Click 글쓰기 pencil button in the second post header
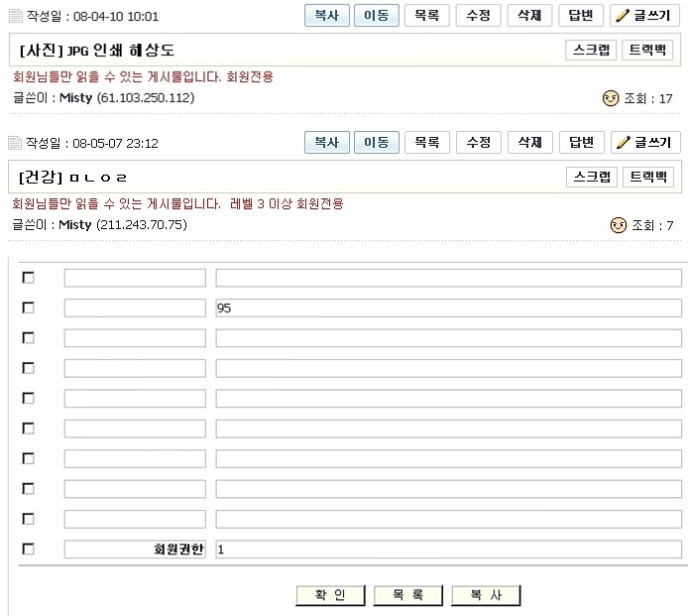The height and width of the screenshot is (616, 688). (x=645, y=142)
